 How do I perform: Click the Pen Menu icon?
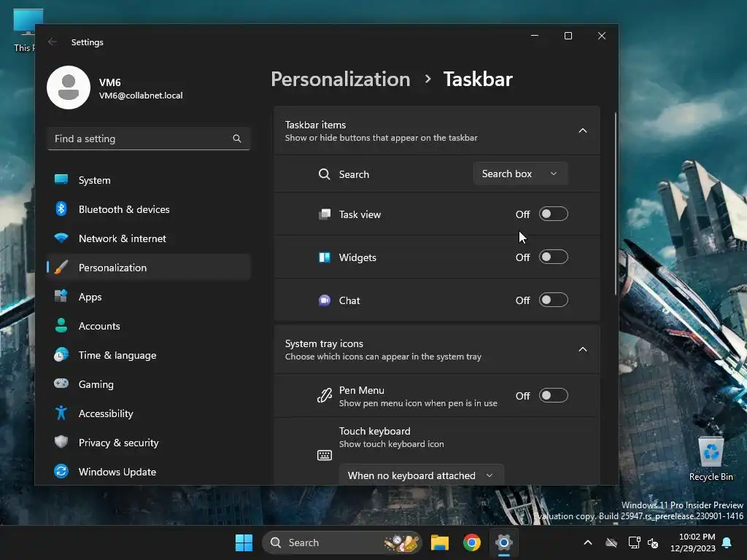325,396
